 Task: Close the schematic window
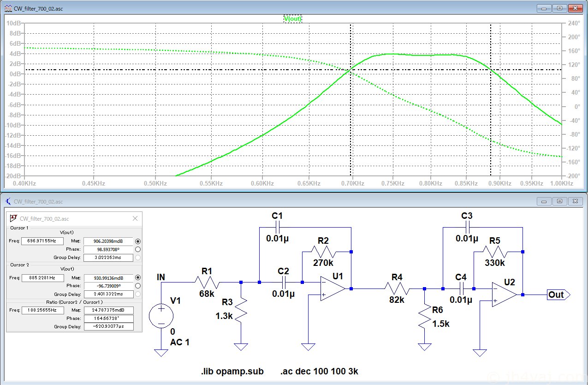click(575, 201)
